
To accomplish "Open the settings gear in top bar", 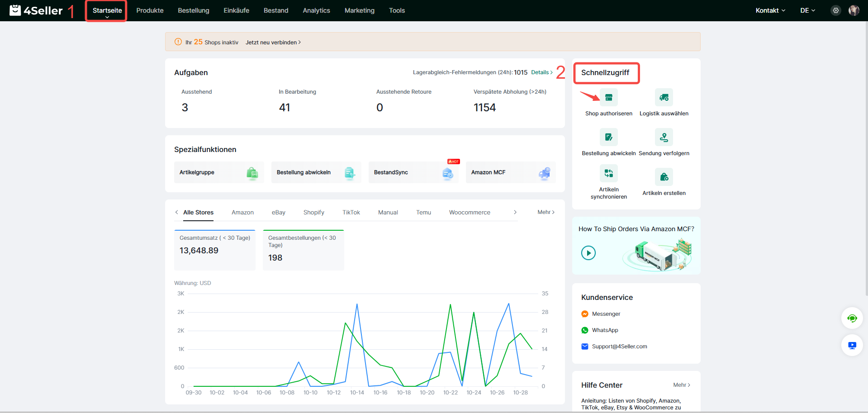I will coord(835,10).
